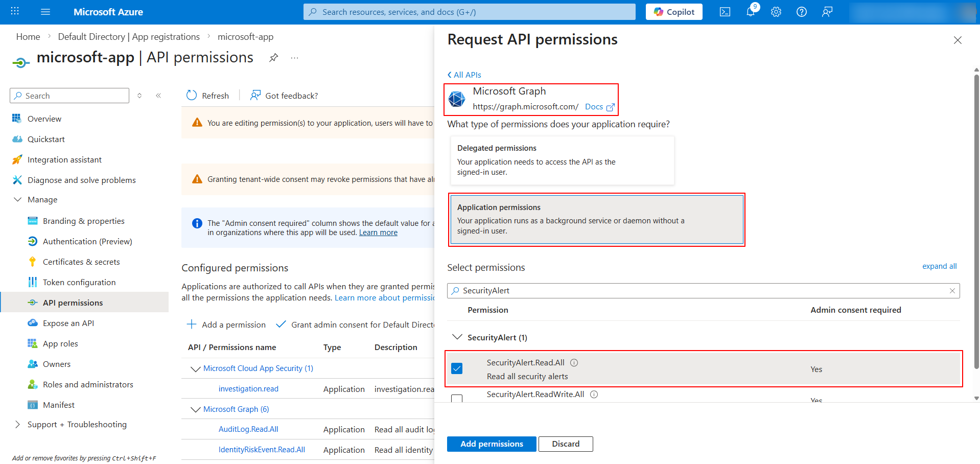Image resolution: width=980 pixels, height=464 pixels.
Task: Check the SecurityAlert.ReadWrite.All permission checkbox
Action: (x=457, y=398)
